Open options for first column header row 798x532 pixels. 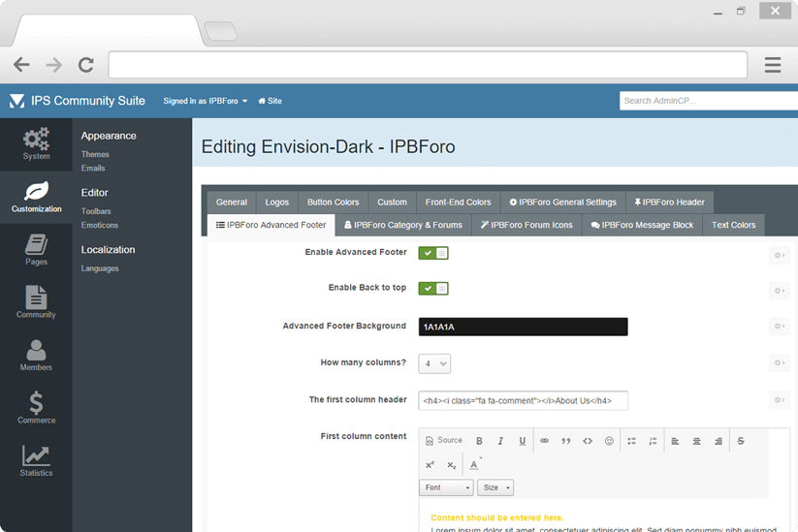pos(780,400)
